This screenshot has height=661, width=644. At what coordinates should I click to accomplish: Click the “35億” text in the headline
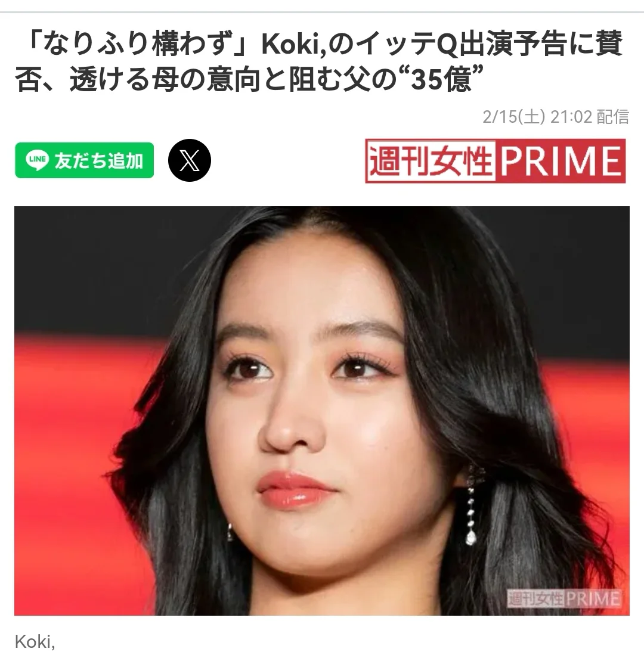(441, 80)
